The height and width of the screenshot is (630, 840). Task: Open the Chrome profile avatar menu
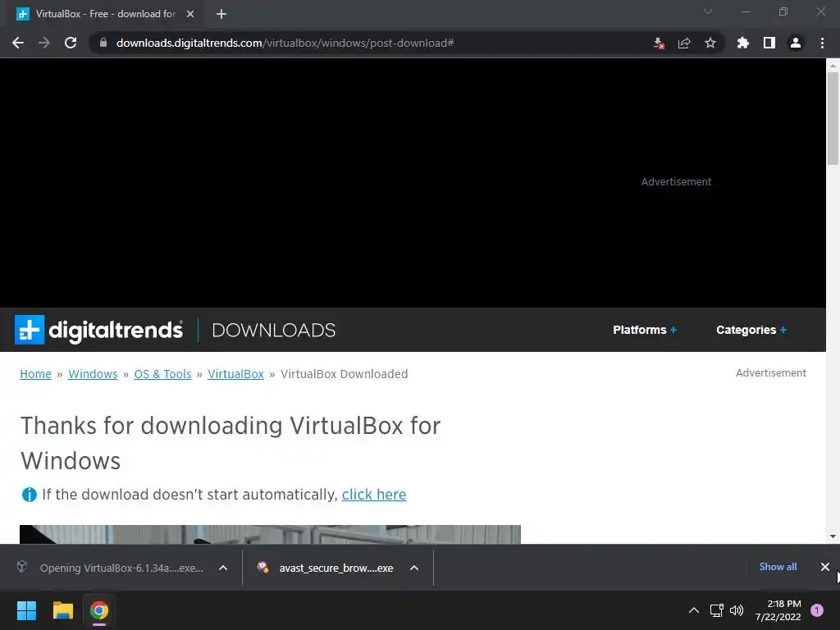click(x=796, y=43)
